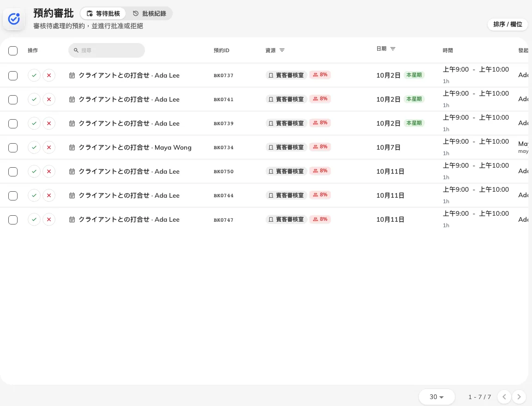Open the BK0750 Ada Lee booking title
The width and height of the screenshot is (532, 406).
coord(129,171)
